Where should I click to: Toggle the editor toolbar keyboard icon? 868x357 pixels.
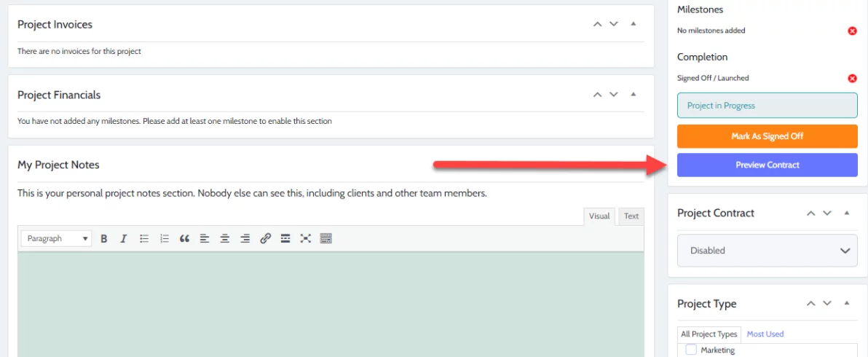(326, 238)
